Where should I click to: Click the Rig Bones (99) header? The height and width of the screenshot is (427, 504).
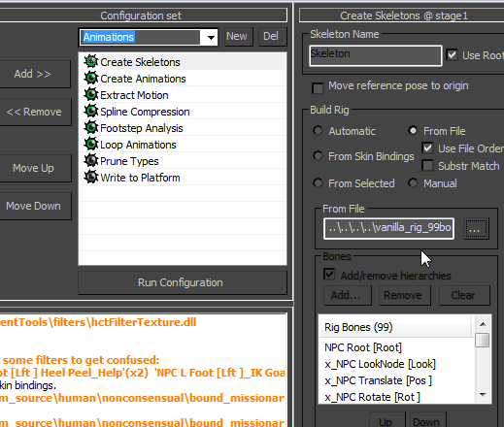tap(395, 327)
